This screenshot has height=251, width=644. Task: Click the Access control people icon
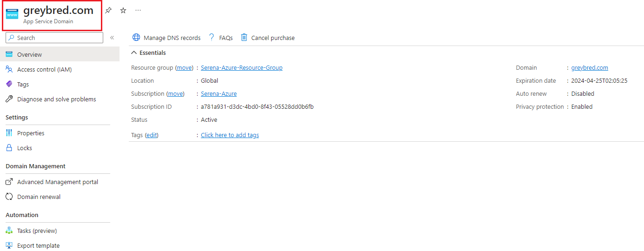point(9,69)
